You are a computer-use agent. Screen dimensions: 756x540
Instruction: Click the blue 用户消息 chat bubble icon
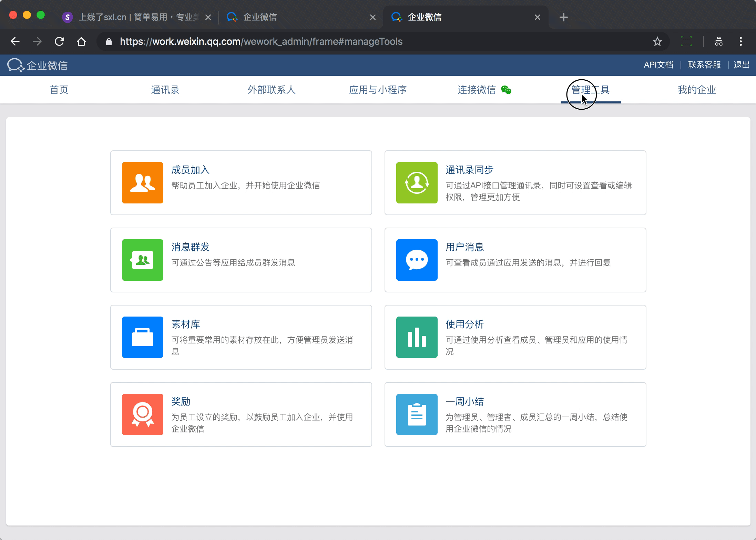[417, 260]
